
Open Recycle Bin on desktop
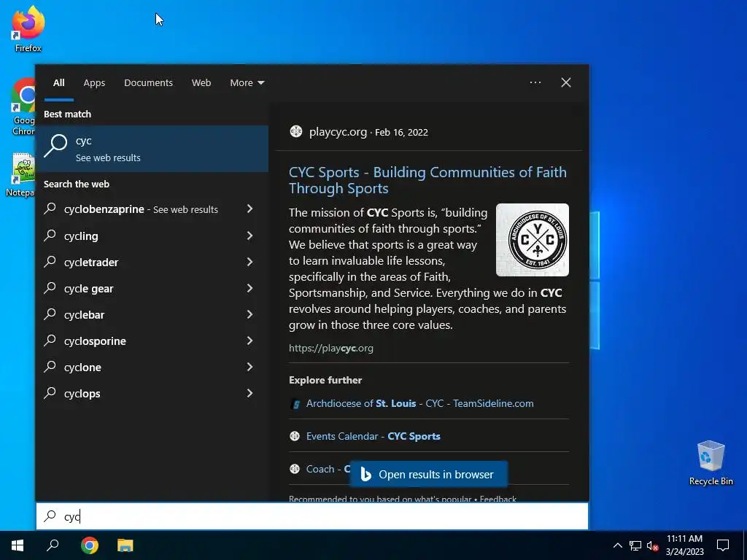click(x=711, y=463)
